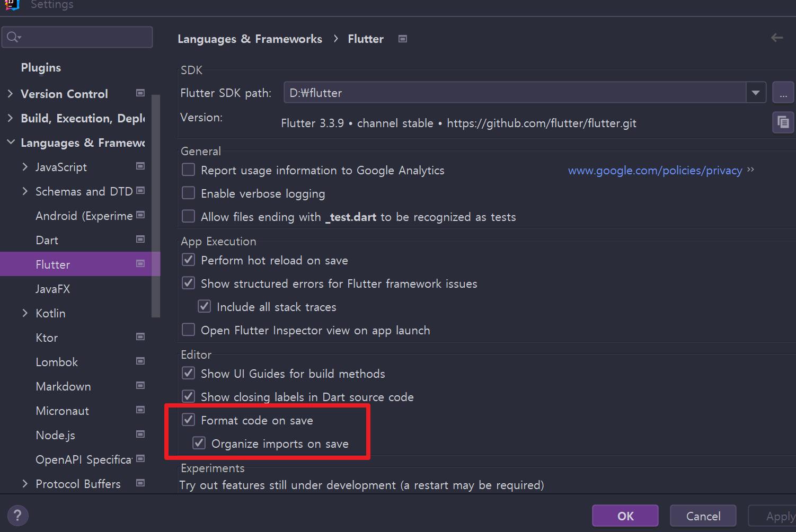Image resolution: width=796 pixels, height=532 pixels.
Task: Uncheck Include all stack traces
Action: pyautogui.click(x=204, y=306)
